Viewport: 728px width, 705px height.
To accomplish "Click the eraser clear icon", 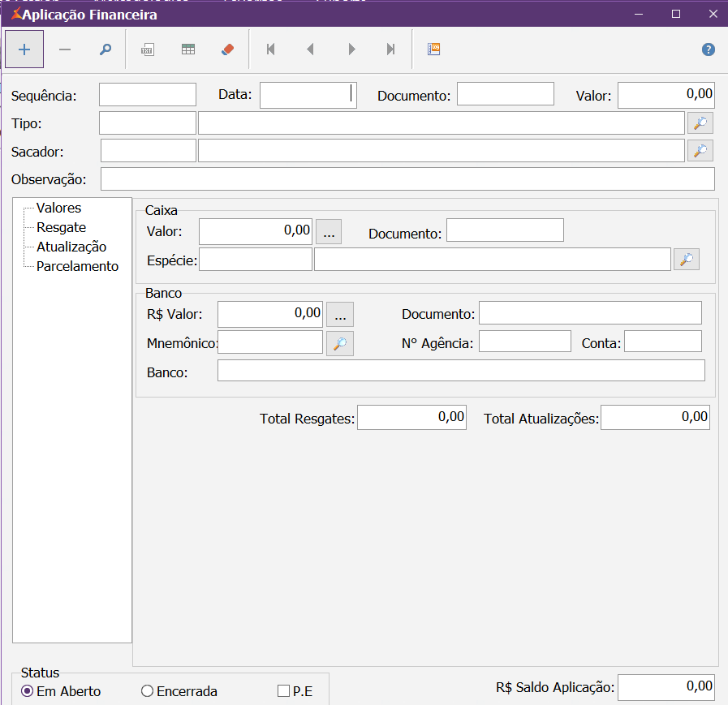I will tap(227, 49).
